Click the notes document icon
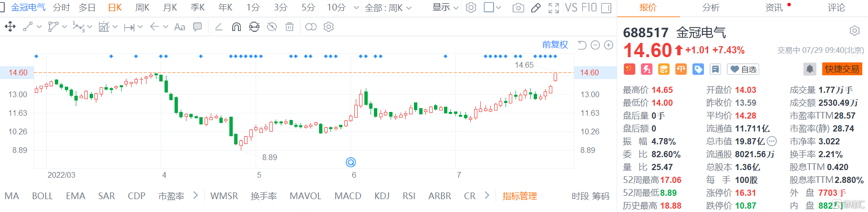868x212 pixels. (x=715, y=69)
